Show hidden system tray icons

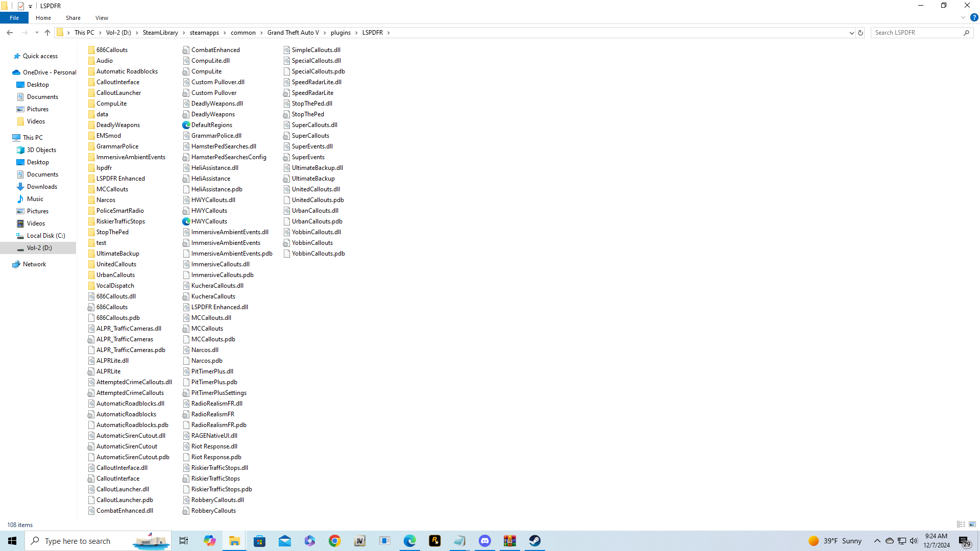point(877,541)
